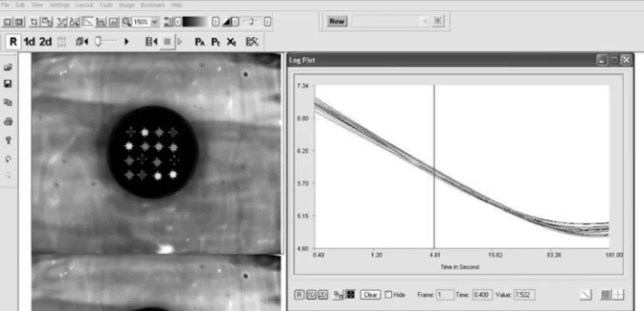Click the lightbulb icon in left sidebar
644x311 pixels.
(x=8, y=141)
